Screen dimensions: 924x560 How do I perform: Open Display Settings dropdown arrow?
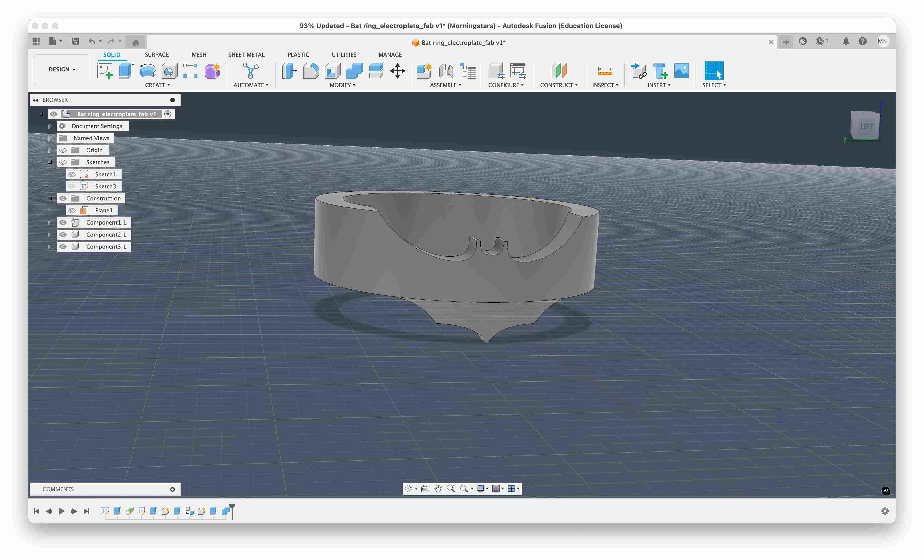coord(487,488)
